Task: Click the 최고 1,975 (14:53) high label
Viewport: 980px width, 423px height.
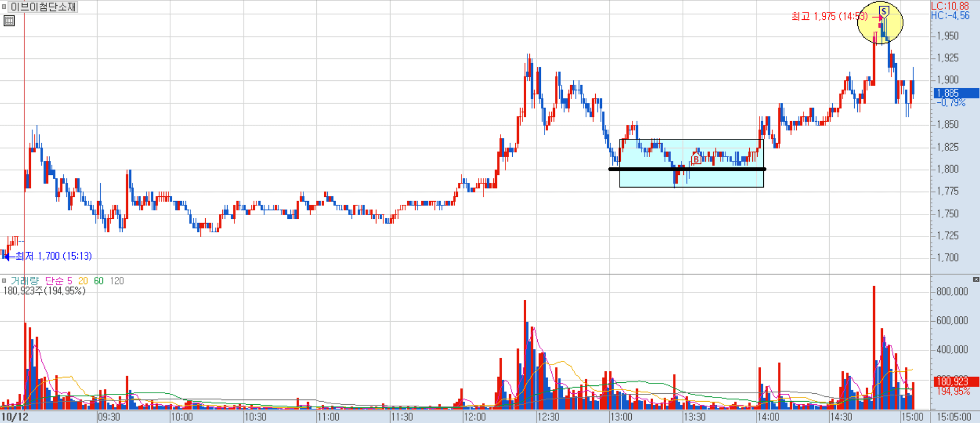Action: tap(829, 16)
